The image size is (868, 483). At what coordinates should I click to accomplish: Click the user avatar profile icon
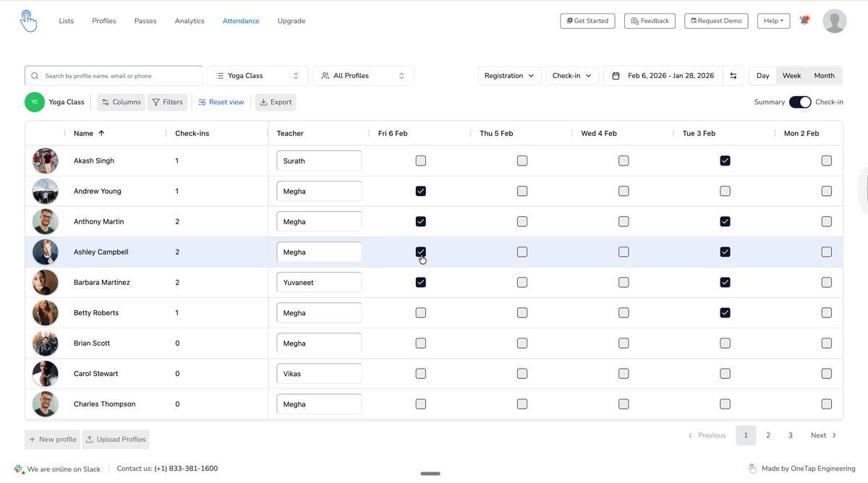[x=835, y=21]
